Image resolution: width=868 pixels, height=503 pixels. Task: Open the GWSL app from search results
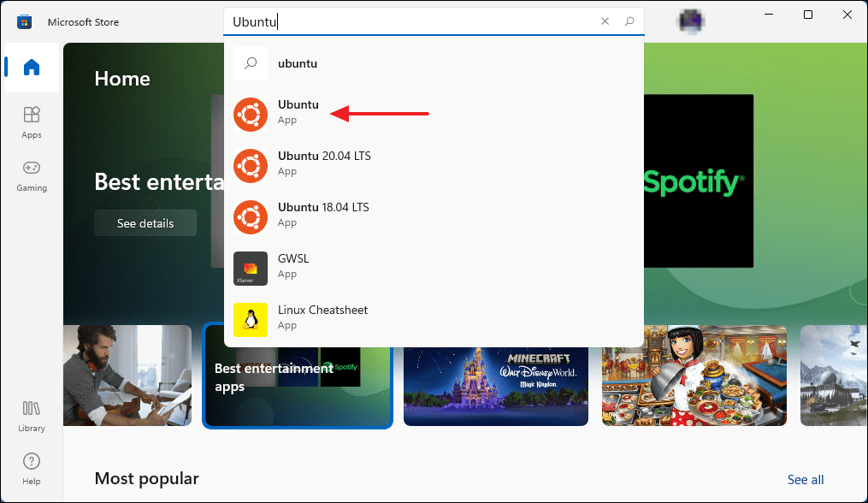pos(294,266)
